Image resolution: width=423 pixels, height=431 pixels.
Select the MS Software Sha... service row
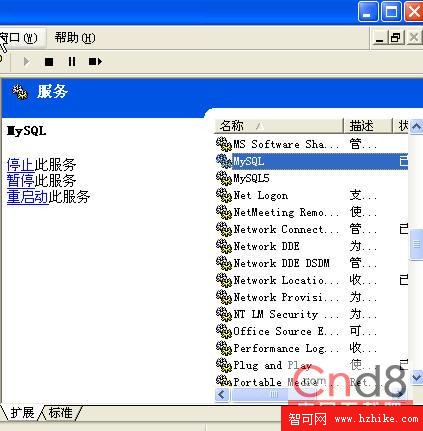pos(311,144)
